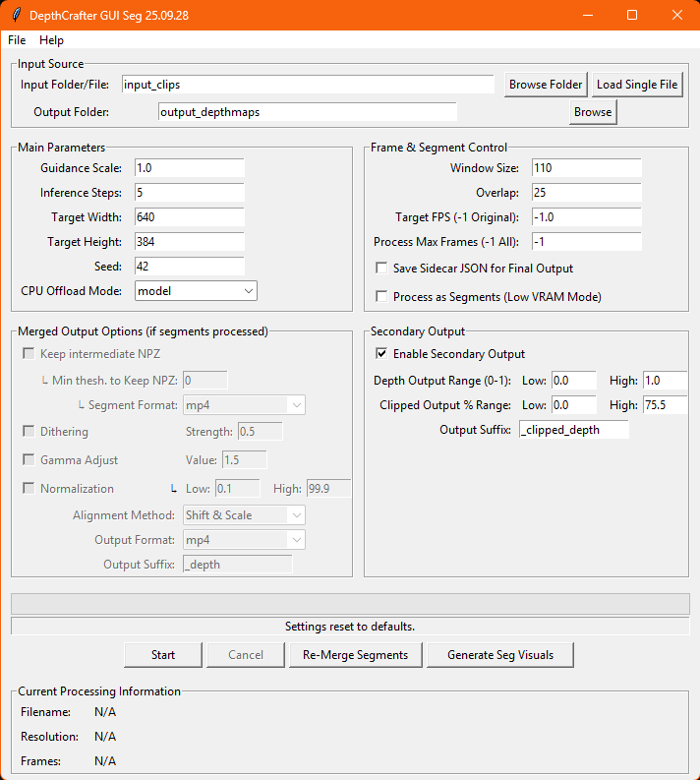Click the Load Single File button
Image resolution: width=700 pixels, height=780 pixels.
point(637,85)
